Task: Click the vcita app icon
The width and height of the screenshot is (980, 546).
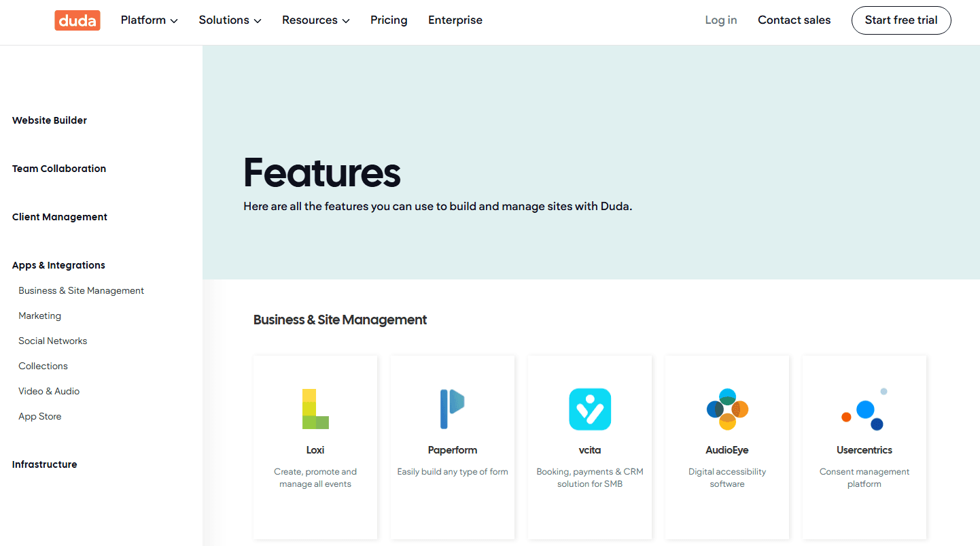Action: point(590,409)
